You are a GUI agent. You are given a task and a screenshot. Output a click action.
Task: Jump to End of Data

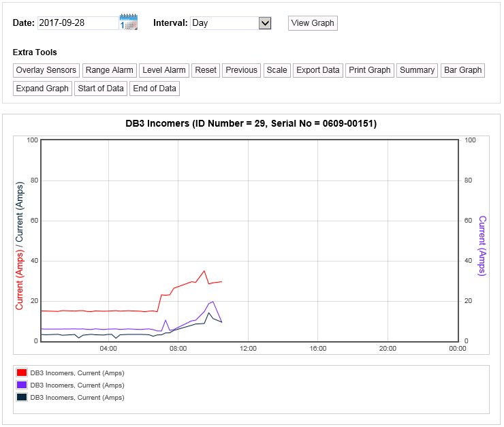(x=155, y=89)
